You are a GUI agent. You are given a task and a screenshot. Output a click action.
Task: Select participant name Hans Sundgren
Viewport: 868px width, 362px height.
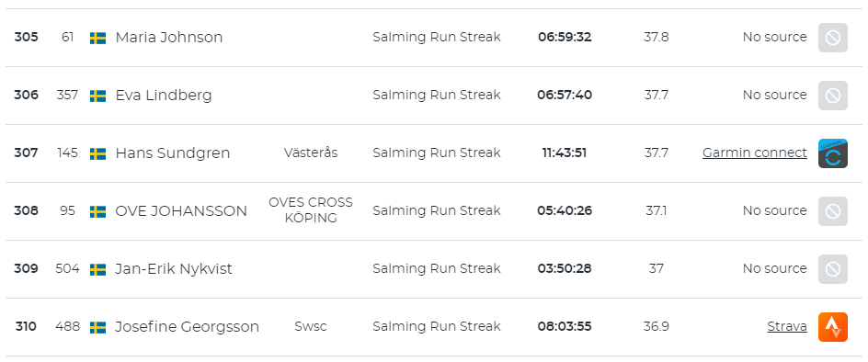(172, 153)
